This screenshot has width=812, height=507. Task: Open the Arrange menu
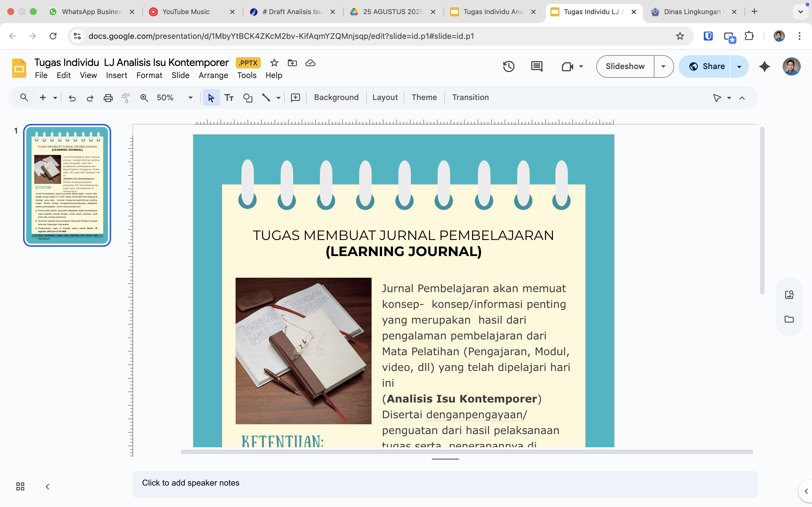[x=213, y=75]
